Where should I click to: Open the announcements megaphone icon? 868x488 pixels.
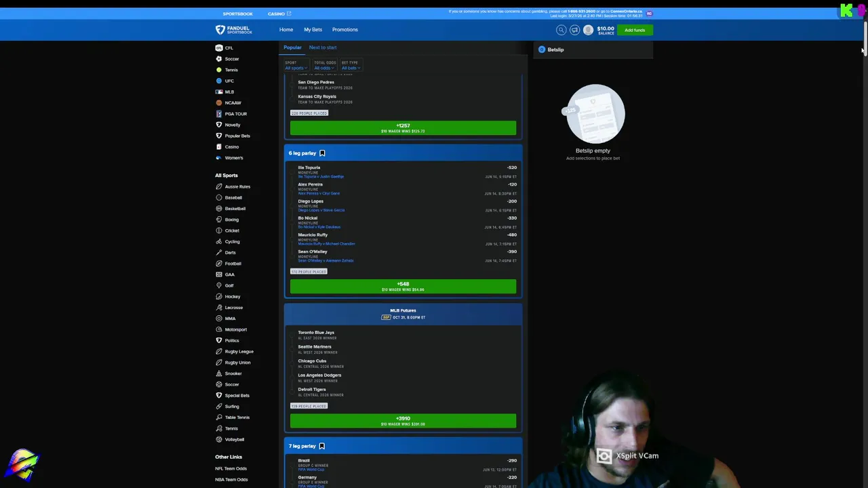(574, 30)
